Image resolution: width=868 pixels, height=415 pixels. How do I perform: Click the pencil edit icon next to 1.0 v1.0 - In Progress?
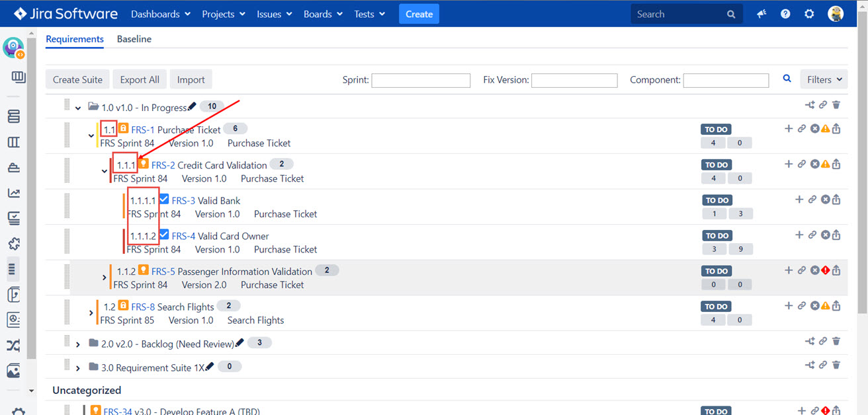coord(192,106)
